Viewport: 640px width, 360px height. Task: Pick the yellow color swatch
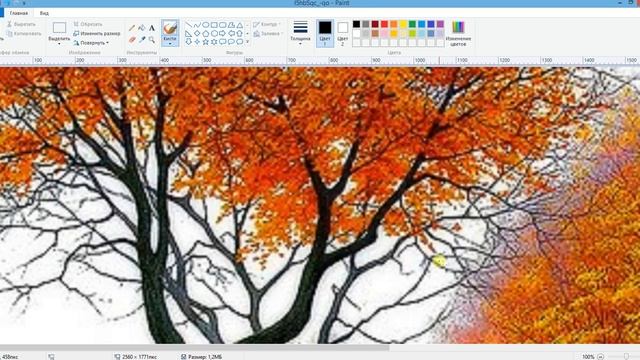tap(403, 24)
